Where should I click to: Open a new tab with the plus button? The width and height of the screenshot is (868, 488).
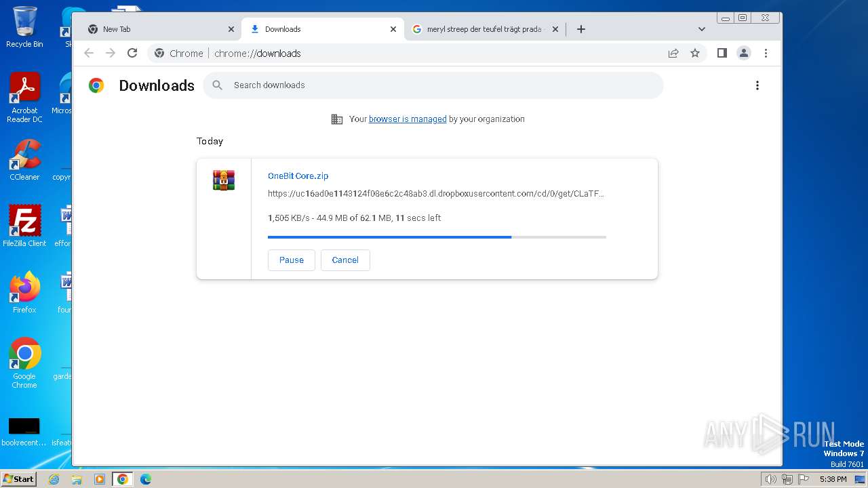point(580,29)
